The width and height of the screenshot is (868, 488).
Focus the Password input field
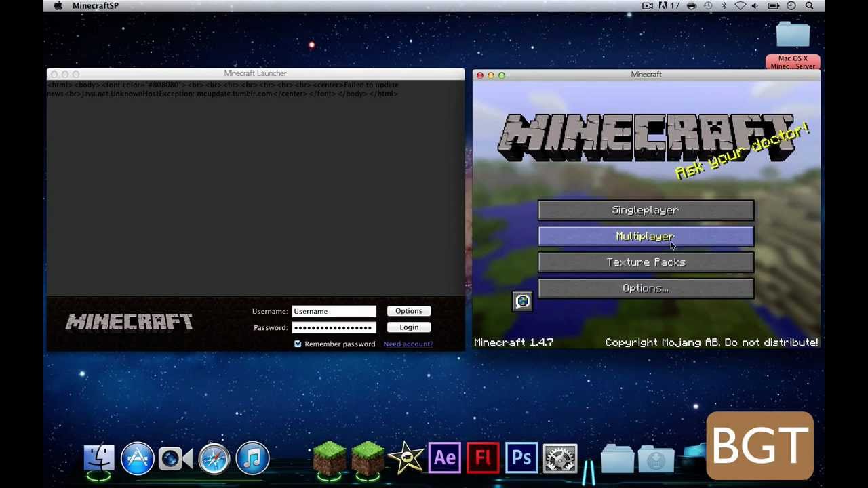tap(334, 327)
